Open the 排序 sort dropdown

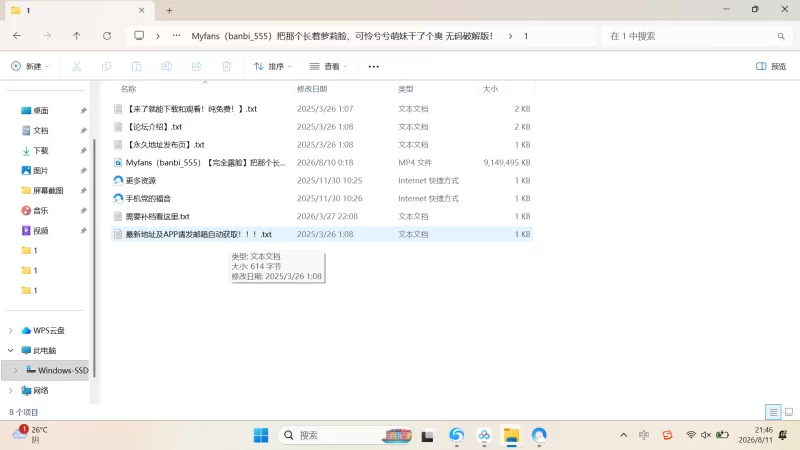click(272, 66)
